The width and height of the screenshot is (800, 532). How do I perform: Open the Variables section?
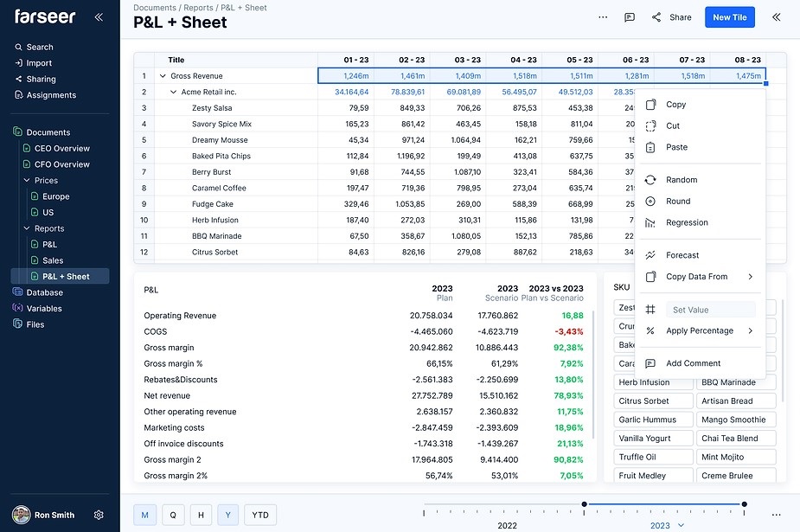click(x=37, y=308)
